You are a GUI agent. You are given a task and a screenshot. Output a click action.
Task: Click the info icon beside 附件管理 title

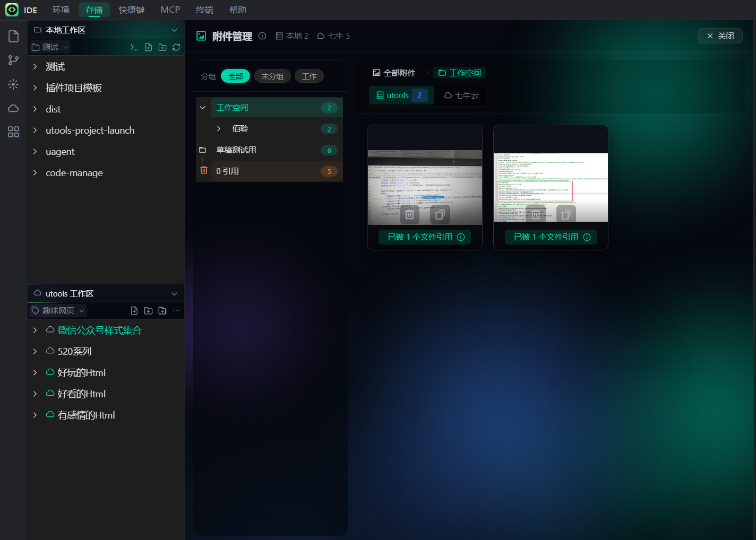pos(262,36)
